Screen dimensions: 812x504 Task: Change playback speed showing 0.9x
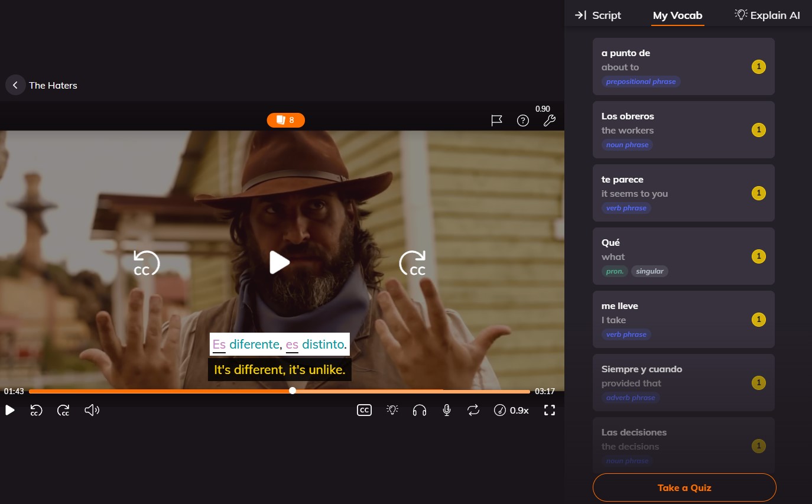pyautogui.click(x=511, y=410)
